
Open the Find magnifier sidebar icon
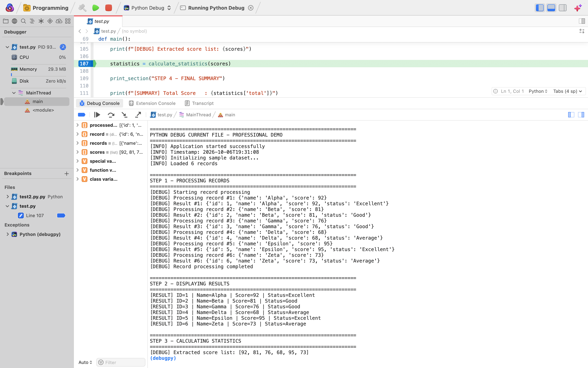coord(23,21)
